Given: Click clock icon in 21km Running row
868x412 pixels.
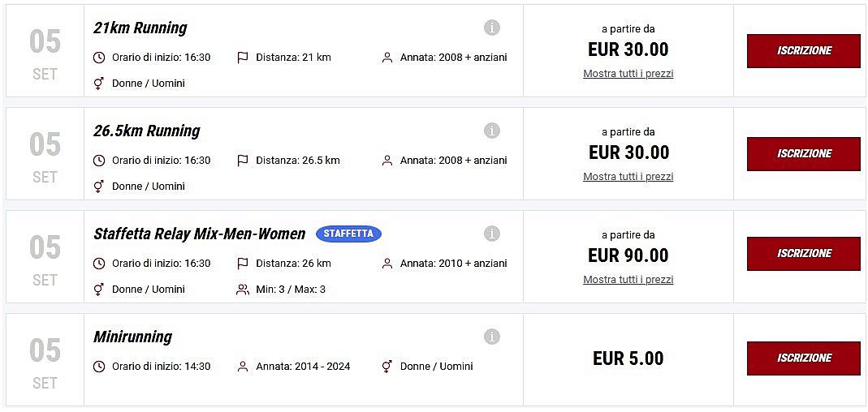Looking at the screenshot, I should [x=99, y=58].
